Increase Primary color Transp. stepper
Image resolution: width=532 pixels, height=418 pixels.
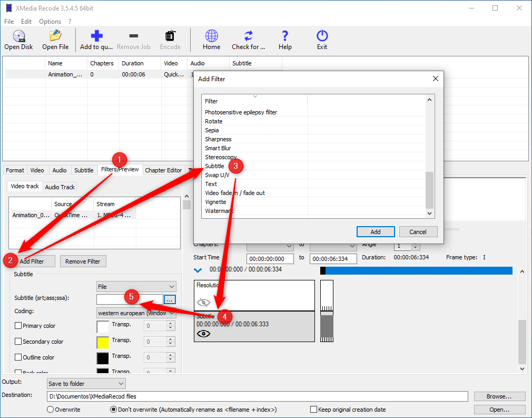(x=171, y=324)
